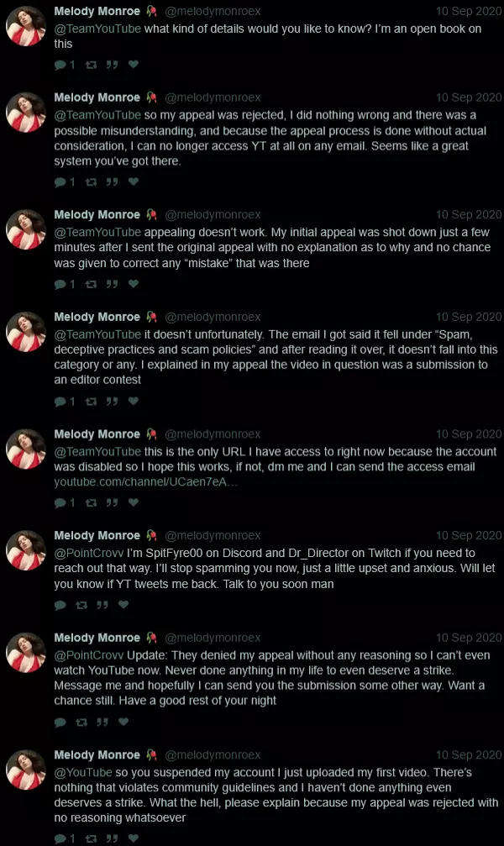Quote the "you suspended my account" tweet
The width and height of the screenshot is (504, 846).
pos(112,838)
